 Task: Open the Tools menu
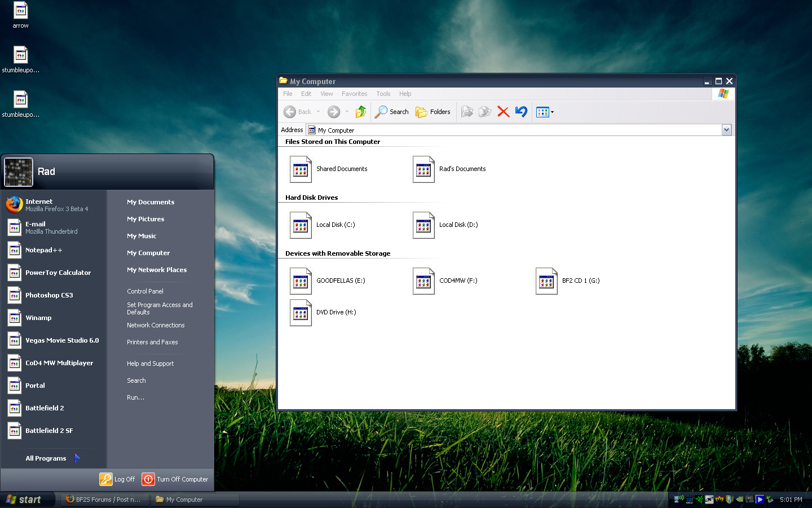pyautogui.click(x=383, y=94)
